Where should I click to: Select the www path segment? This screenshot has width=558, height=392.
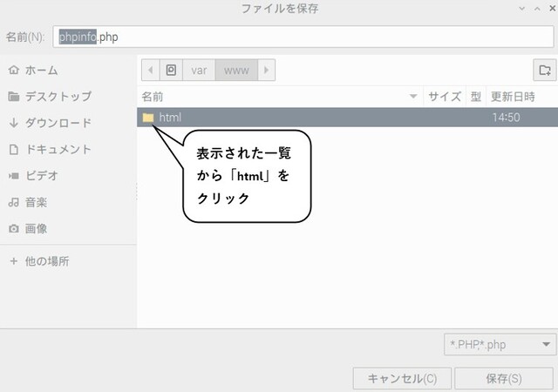click(236, 70)
